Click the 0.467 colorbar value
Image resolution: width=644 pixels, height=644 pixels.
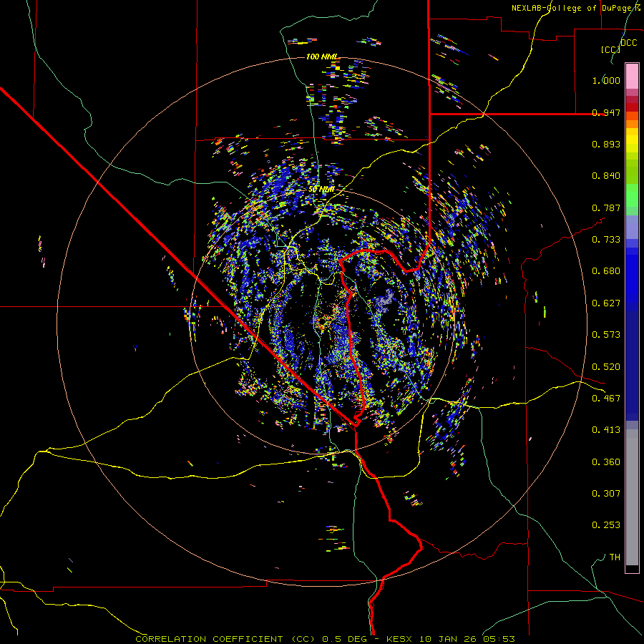(x=606, y=398)
